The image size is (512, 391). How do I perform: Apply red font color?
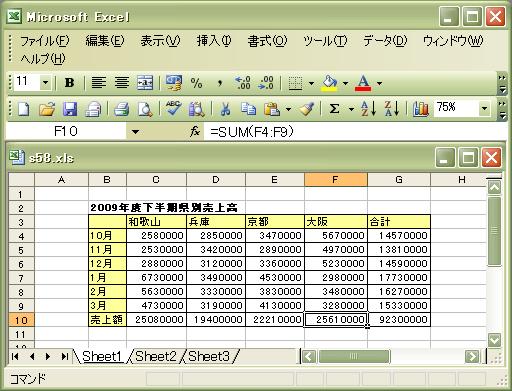[x=363, y=83]
